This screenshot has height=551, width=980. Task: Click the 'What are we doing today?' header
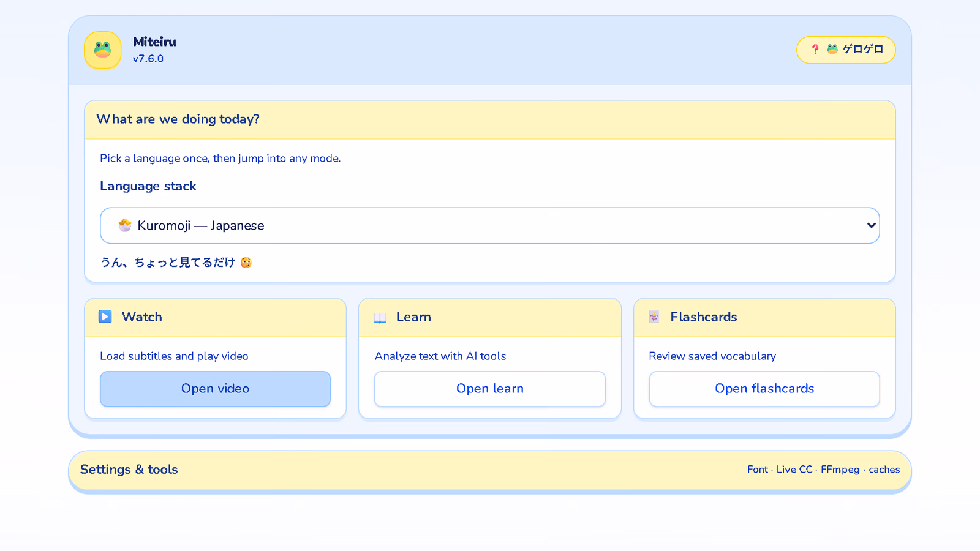[490, 119]
